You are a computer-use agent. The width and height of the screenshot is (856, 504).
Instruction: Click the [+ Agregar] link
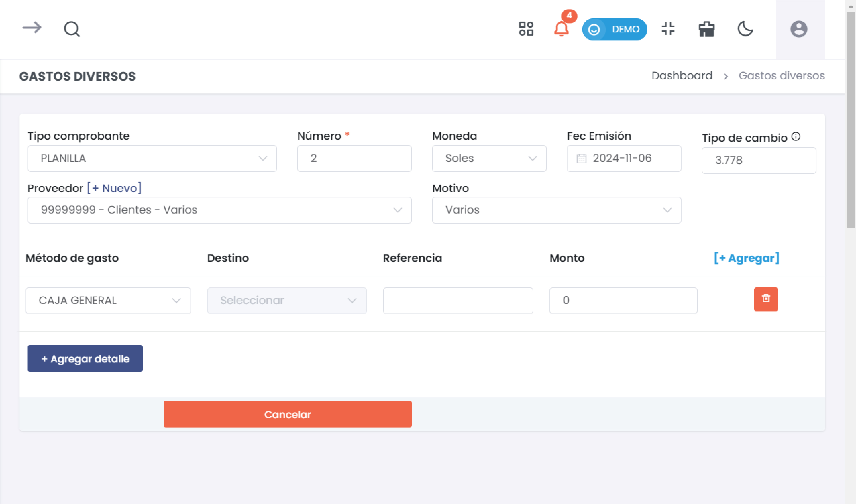coord(746,258)
